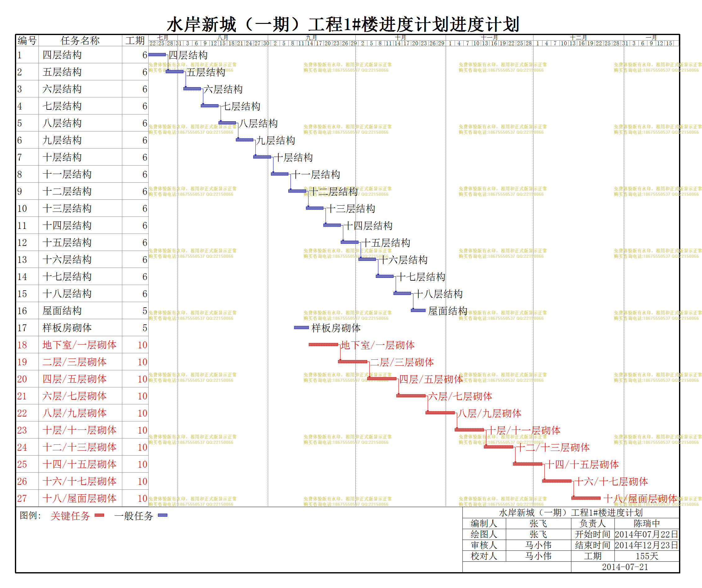Click the 工期 value 155天
The width and height of the screenshot is (702, 588).
click(646, 556)
